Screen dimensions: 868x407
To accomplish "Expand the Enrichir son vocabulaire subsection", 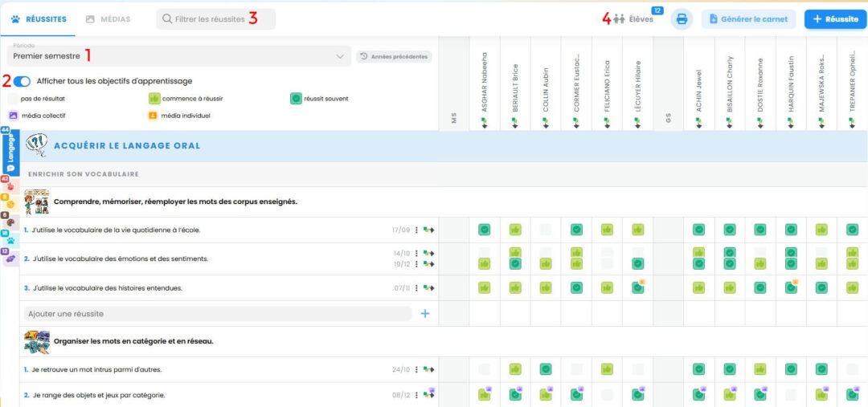I will pyautogui.click(x=84, y=174).
